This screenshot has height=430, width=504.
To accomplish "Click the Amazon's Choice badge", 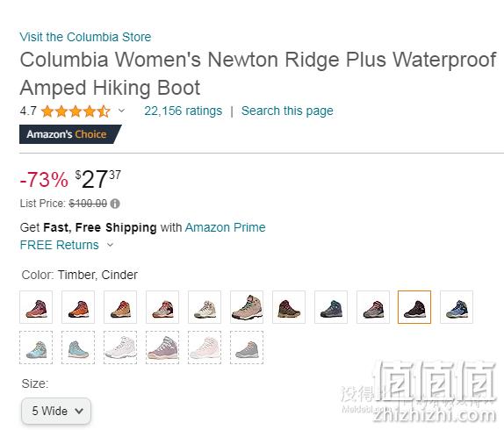I will (70, 134).
